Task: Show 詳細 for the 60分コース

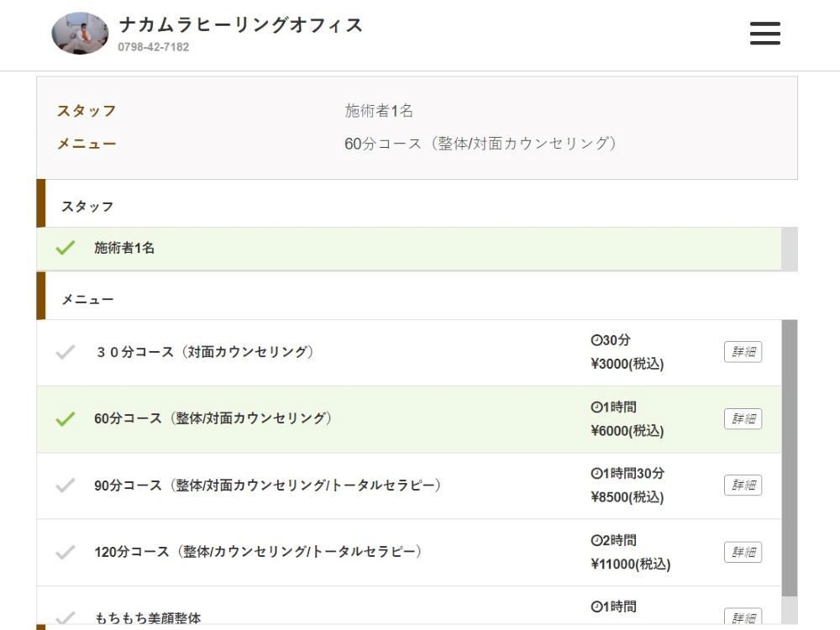Action: click(x=743, y=418)
